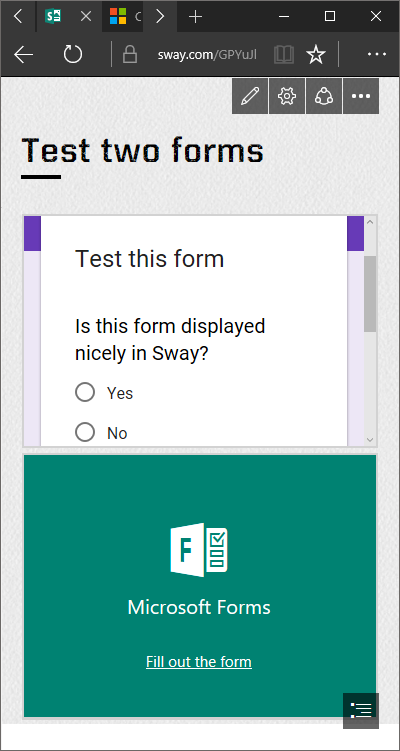This screenshot has width=400, height=751.
Task: Click the embedded form scrollbar thumb
Action: point(370,294)
